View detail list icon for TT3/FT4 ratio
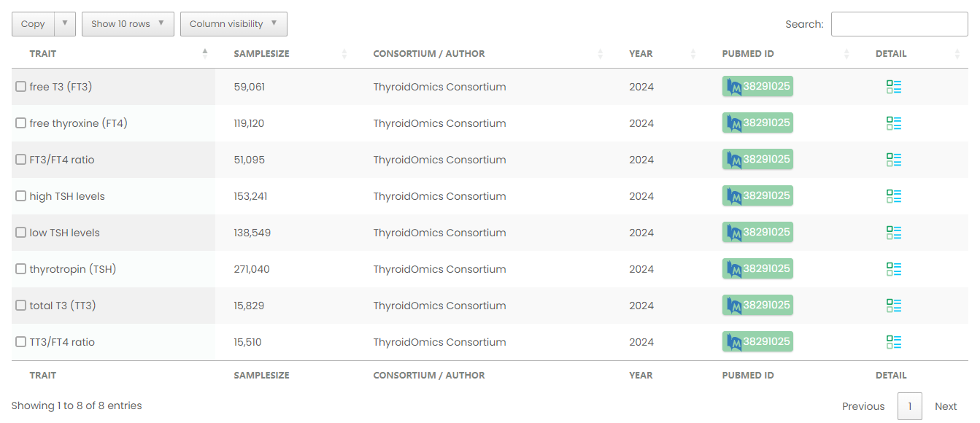This screenshot has width=980, height=423. click(894, 342)
